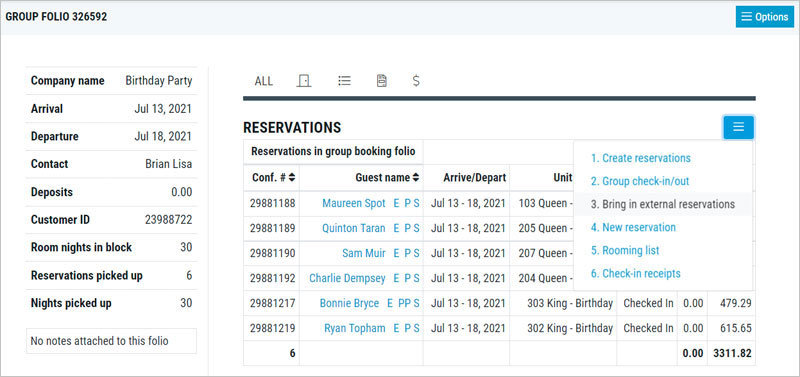Open the Options menu button
Image resolution: width=800 pixels, height=377 pixels.
[764, 17]
